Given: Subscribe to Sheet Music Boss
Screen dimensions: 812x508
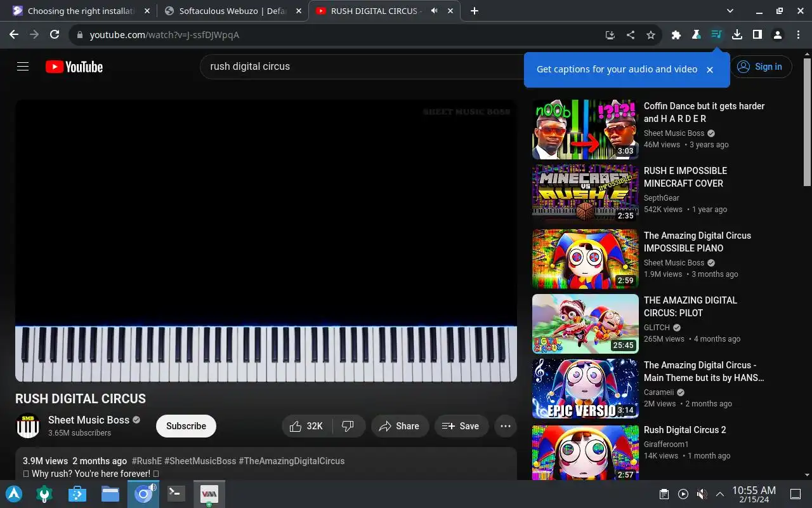Looking at the screenshot, I should 186,426.
